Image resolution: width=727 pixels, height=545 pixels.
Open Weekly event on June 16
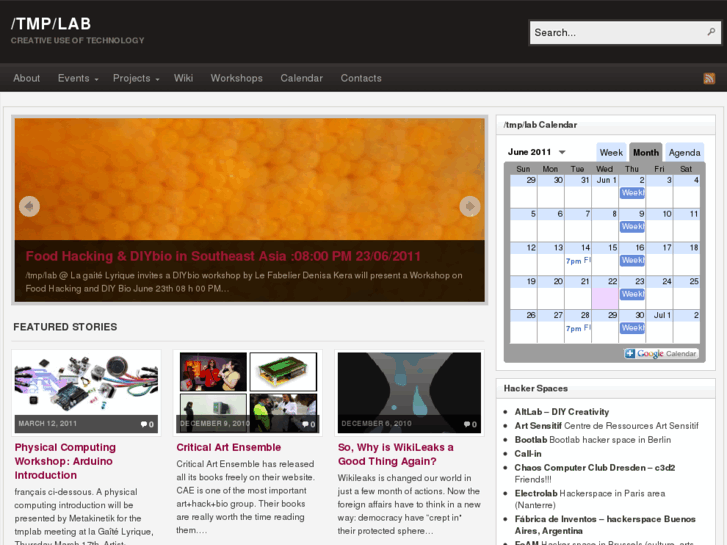pos(632,260)
